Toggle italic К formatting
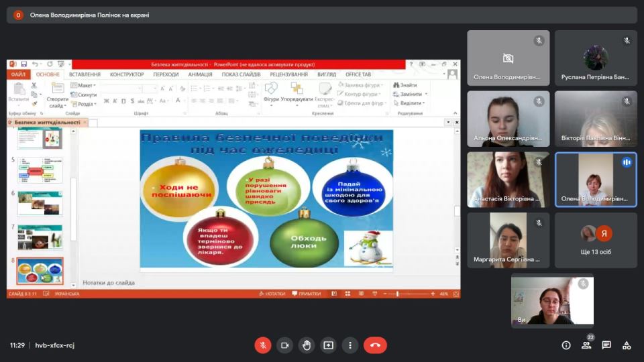Viewport: 644px width, 362px height. [x=115, y=101]
